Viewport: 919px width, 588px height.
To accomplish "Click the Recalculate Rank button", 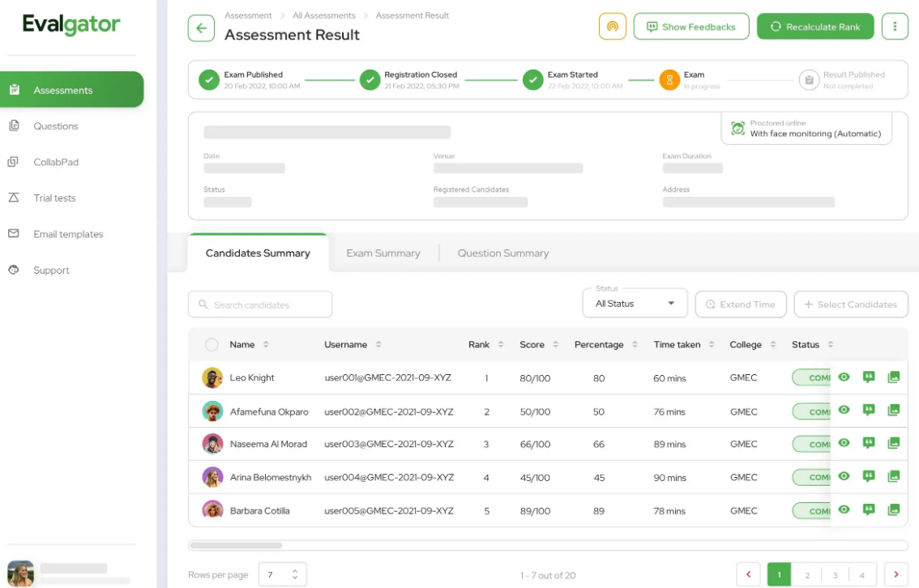I will (814, 26).
